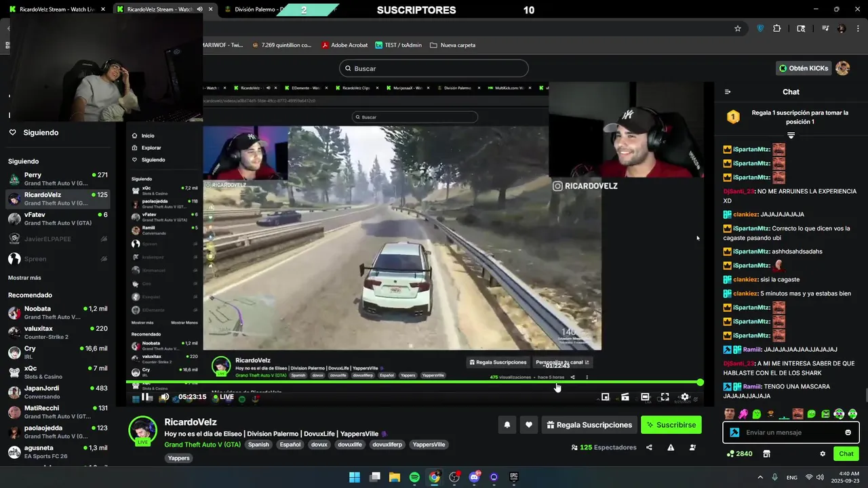
Task: Open recommended channel JapanJordi
Action: 58,392
